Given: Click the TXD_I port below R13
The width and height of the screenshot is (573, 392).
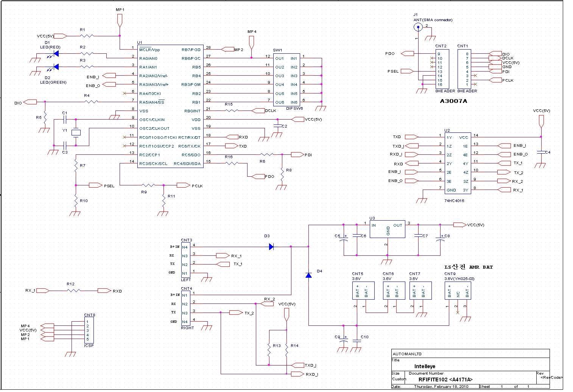Looking at the screenshot, I should tap(297, 365).
